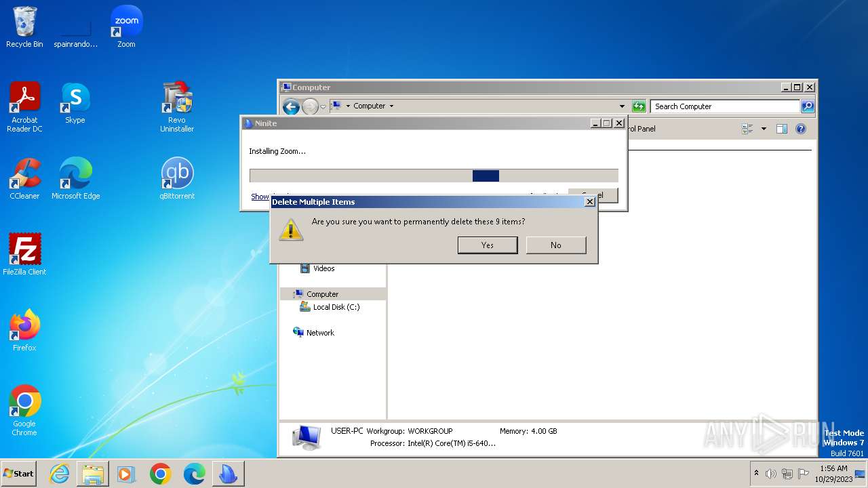
Task: Close the Delete Multiple Items dialog
Action: [x=590, y=201]
